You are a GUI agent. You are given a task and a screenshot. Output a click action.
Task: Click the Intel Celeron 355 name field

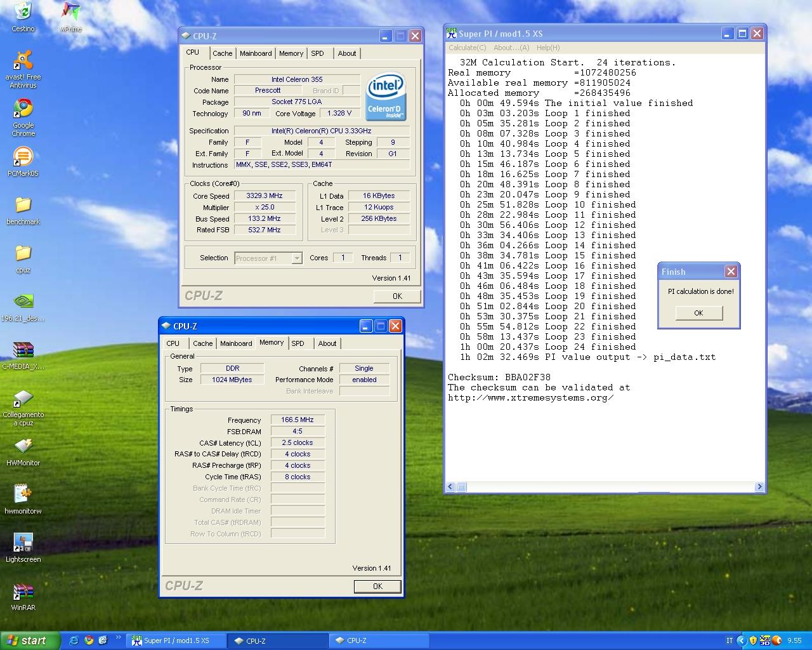(297, 79)
